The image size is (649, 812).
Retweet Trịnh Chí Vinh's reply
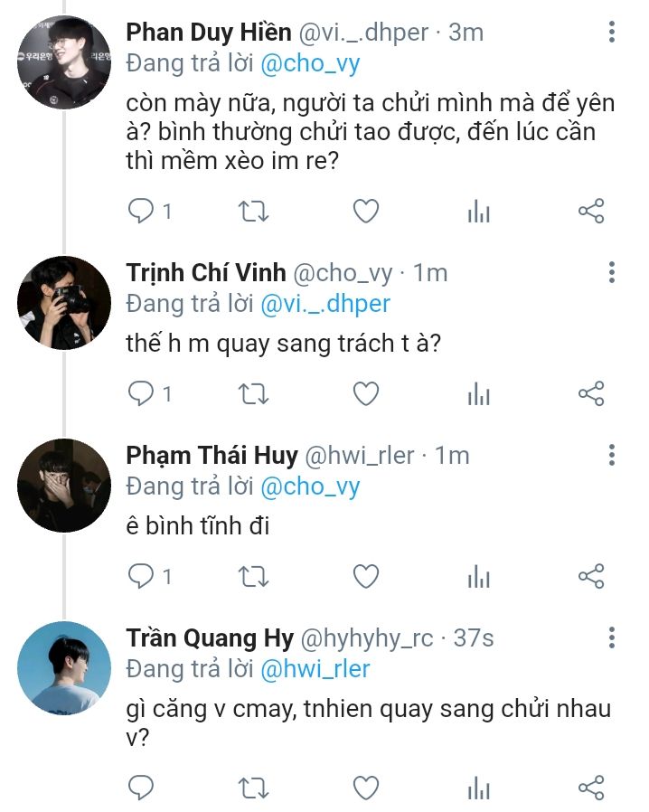[x=253, y=393]
